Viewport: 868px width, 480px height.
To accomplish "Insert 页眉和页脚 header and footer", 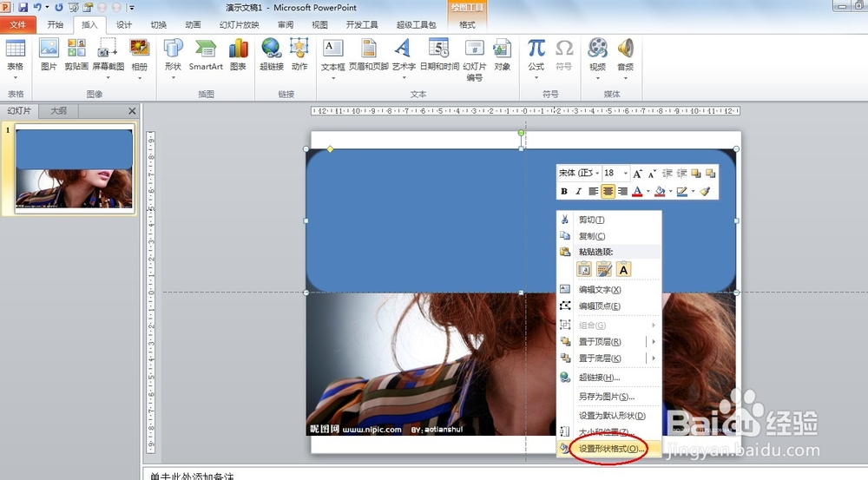I will click(369, 56).
